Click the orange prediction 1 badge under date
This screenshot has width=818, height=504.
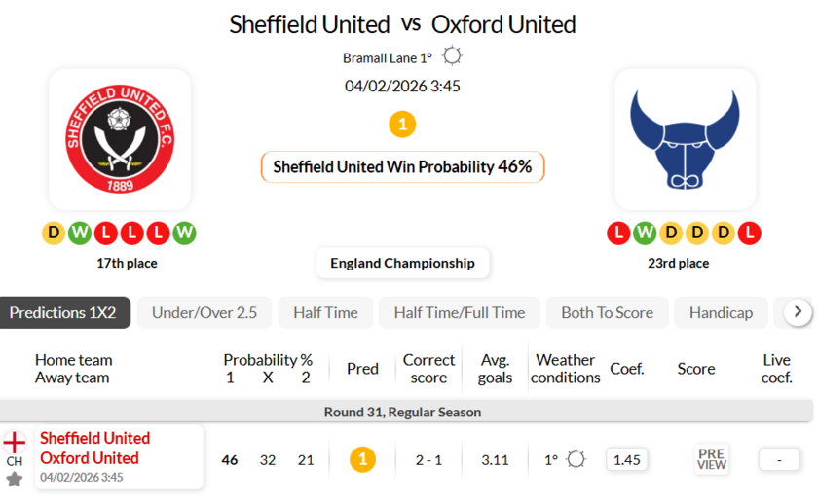[402, 125]
